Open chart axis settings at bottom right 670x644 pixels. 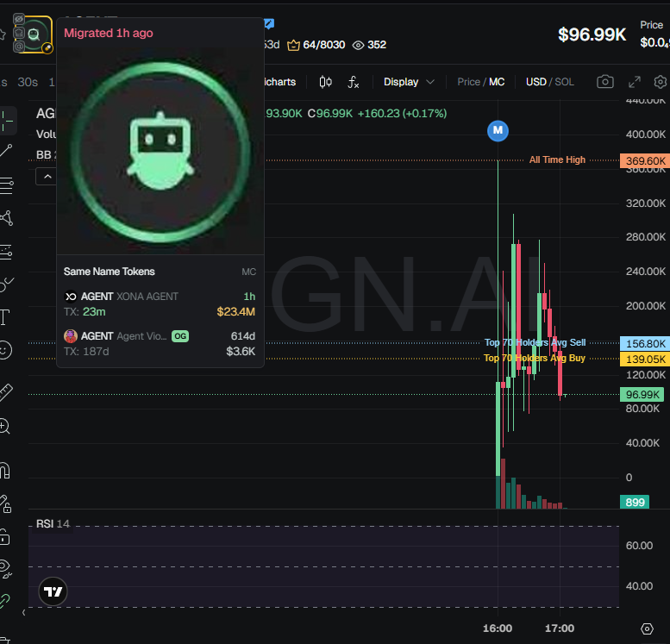coord(647,628)
